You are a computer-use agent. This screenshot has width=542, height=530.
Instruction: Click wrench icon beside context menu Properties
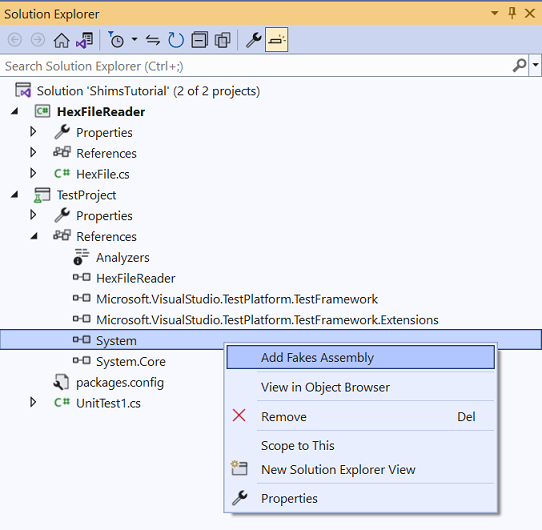tap(240, 498)
